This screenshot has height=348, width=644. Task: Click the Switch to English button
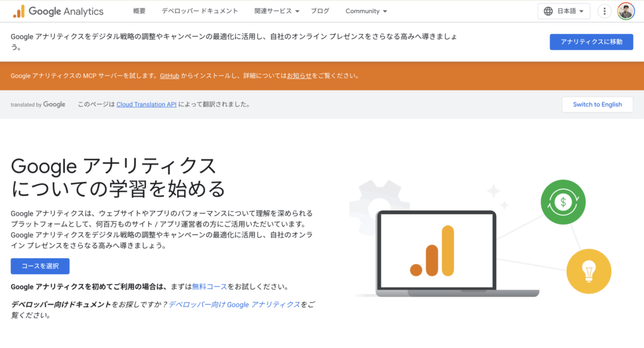point(597,104)
